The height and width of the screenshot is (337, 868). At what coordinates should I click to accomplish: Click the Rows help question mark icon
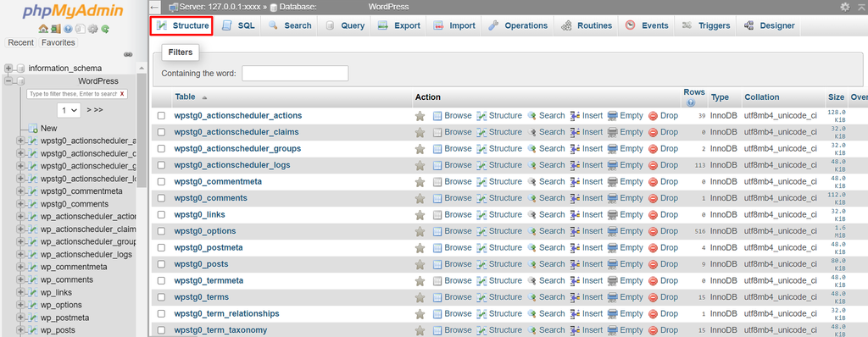click(x=690, y=102)
